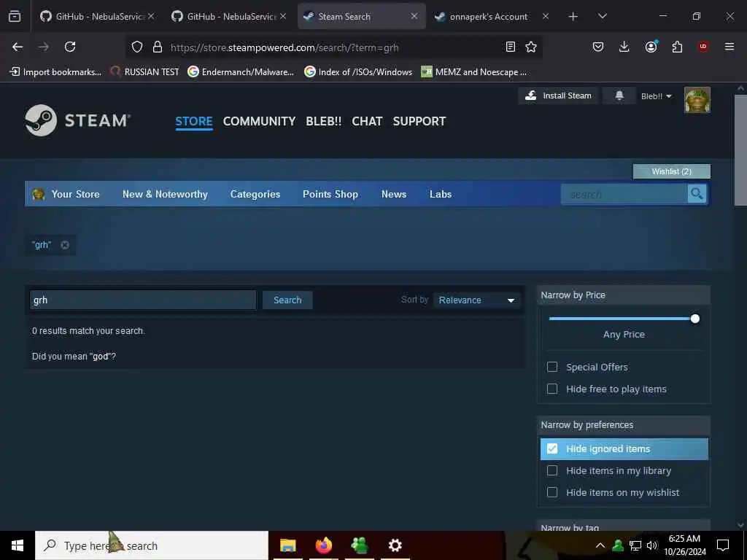Click the user avatar thumbnail
Viewport: 747px width, 560px height.
click(697, 100)
